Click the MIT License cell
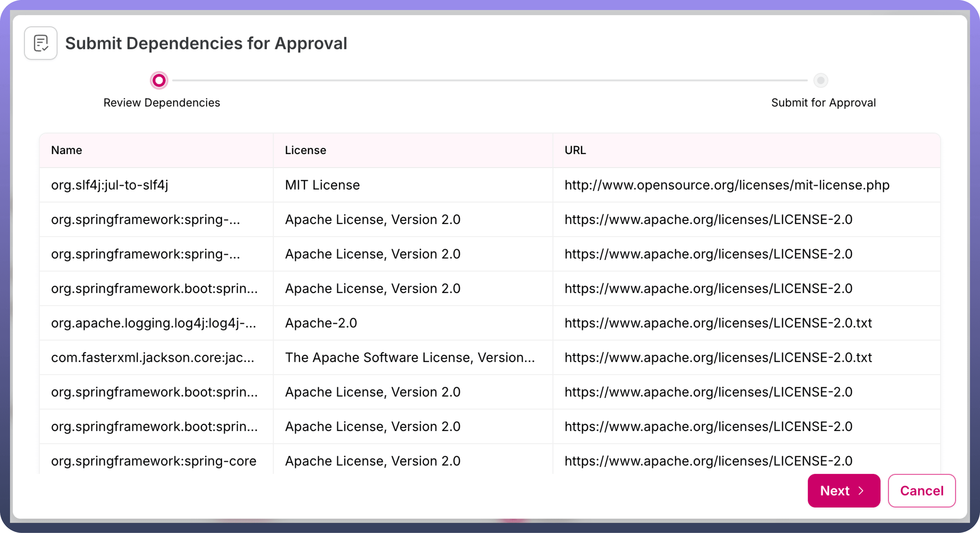 tap(322, 185)
